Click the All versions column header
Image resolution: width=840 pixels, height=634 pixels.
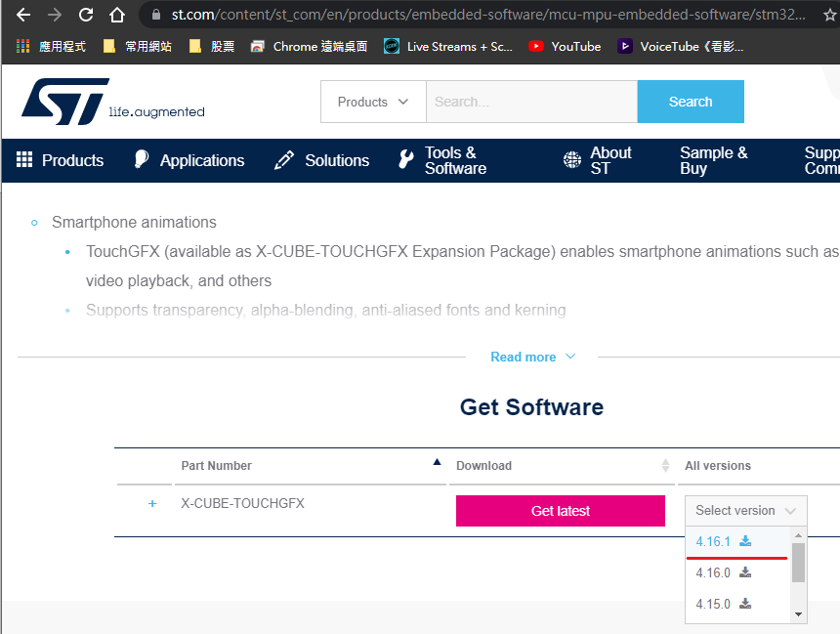click(717, 466)
